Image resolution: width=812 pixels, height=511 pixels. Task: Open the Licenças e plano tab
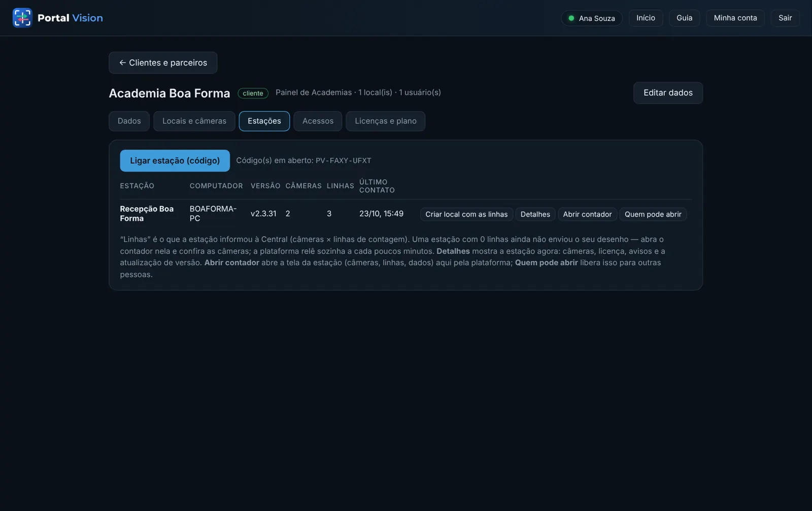(386, 121)
